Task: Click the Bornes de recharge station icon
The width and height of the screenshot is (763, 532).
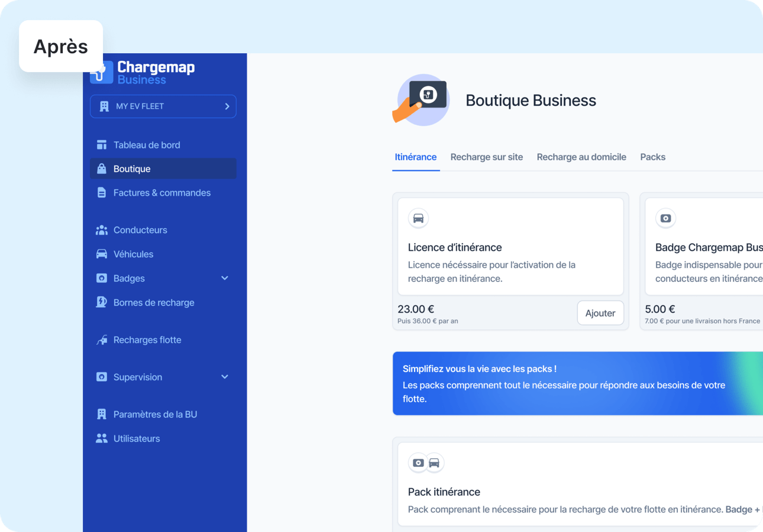Action: coord(102,302)
